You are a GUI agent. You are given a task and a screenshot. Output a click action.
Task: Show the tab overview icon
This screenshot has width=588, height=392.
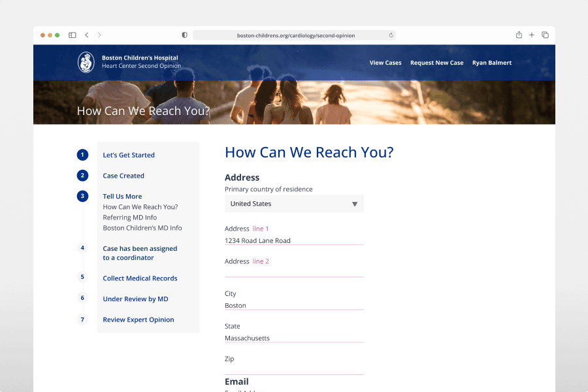point(546,35)
